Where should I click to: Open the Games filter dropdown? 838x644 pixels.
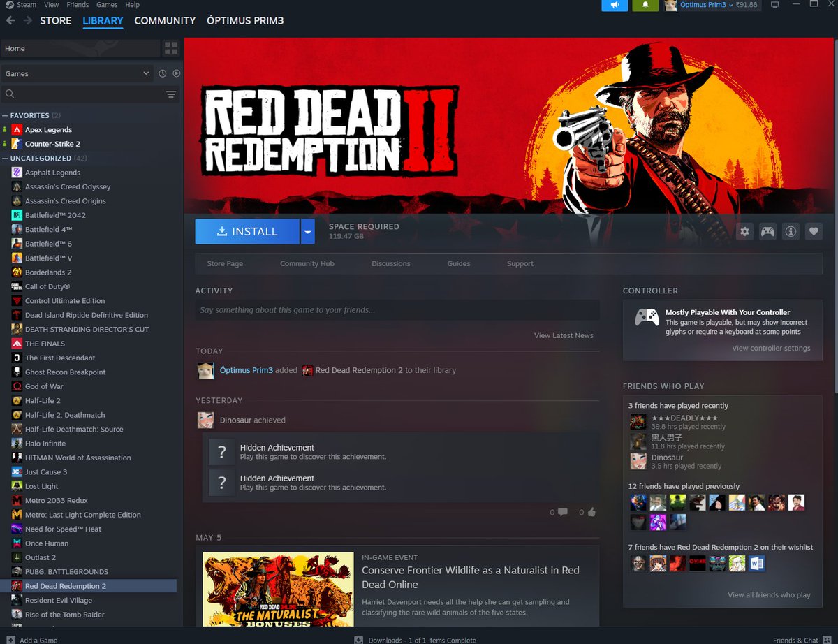(77, 73)
